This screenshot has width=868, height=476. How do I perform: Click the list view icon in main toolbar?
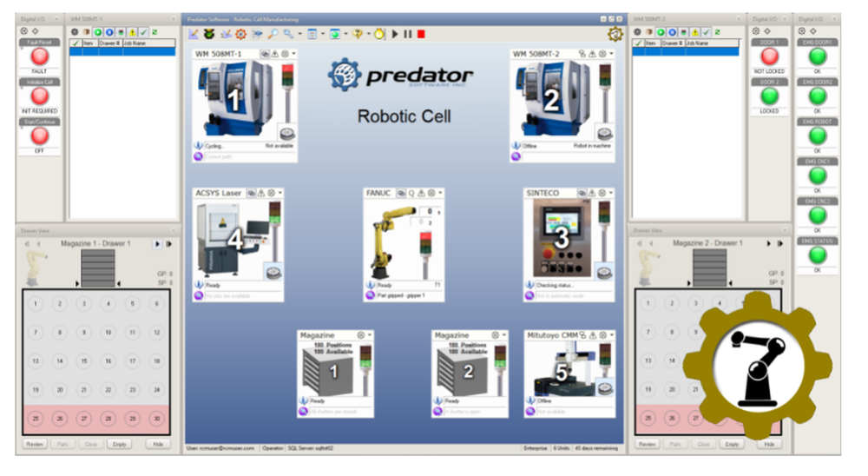point(312,34)
